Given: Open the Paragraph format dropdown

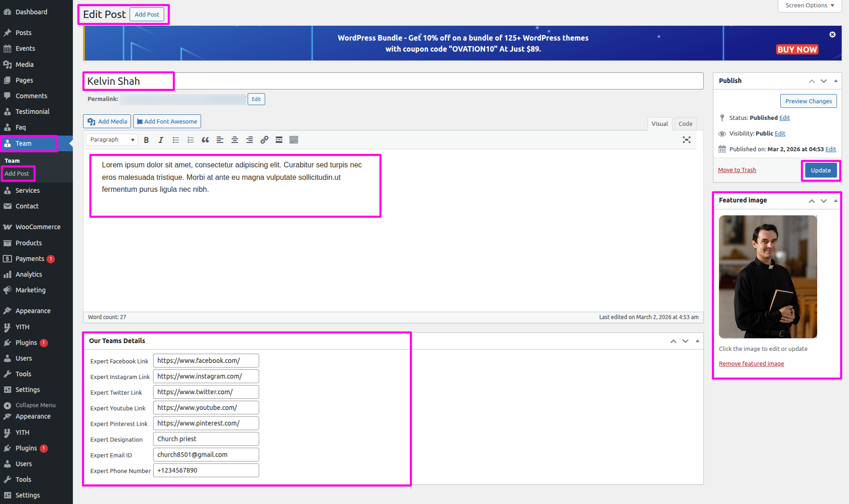Looking at the screenshot, I should (x=112, y=140).
